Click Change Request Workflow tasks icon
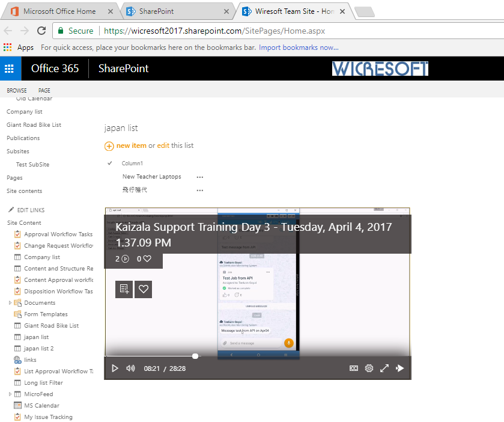 click(17, 245)
